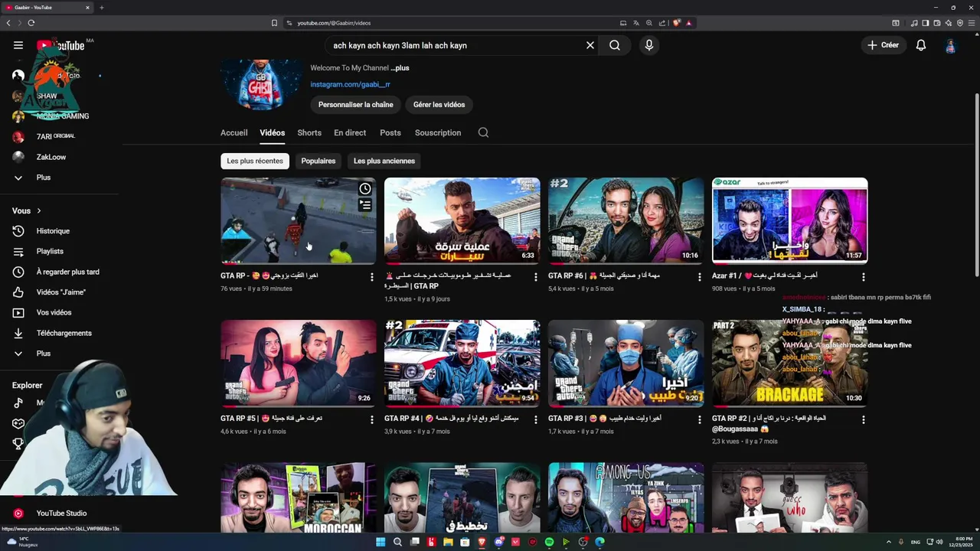980x551 pixels.
Task: Switch to the Souscription tab
Action: pos(438,132)
